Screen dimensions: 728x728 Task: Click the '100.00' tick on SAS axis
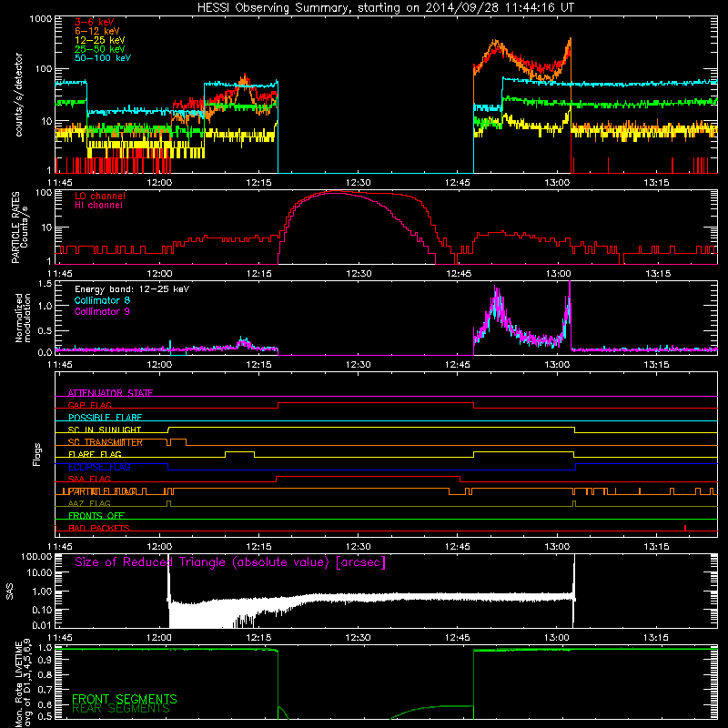[36, 556]
